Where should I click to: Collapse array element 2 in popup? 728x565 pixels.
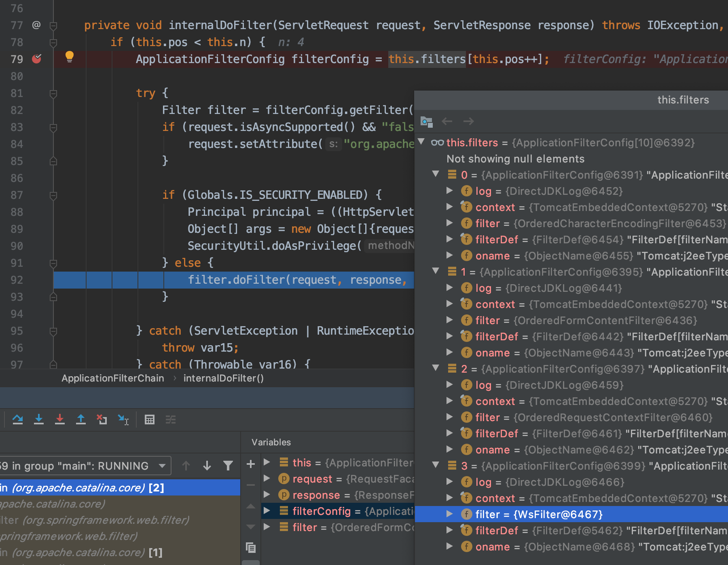[436, 368]
